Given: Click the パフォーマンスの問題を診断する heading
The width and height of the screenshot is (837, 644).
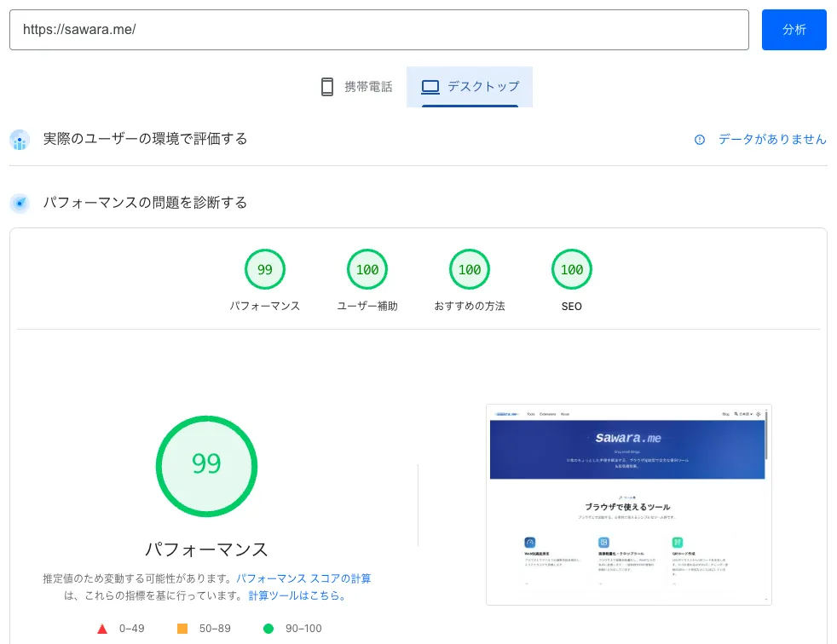Looking at the screenshot, I should click(x=145, y=203).
